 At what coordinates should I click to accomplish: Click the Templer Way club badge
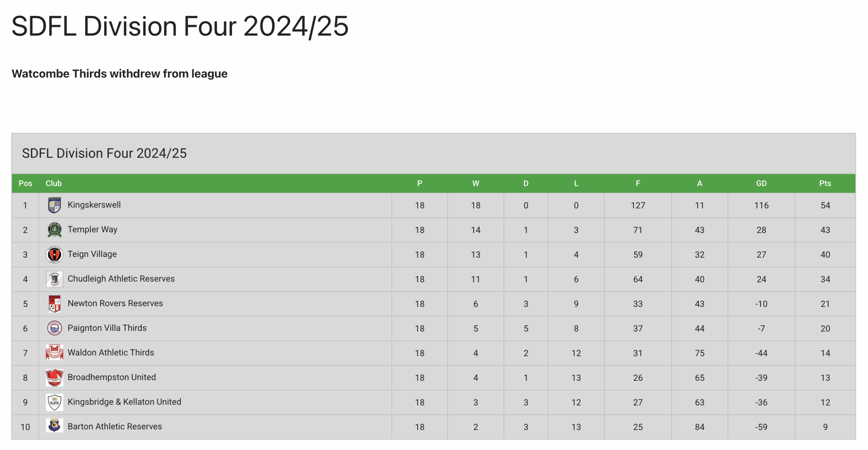click(54, 230)
